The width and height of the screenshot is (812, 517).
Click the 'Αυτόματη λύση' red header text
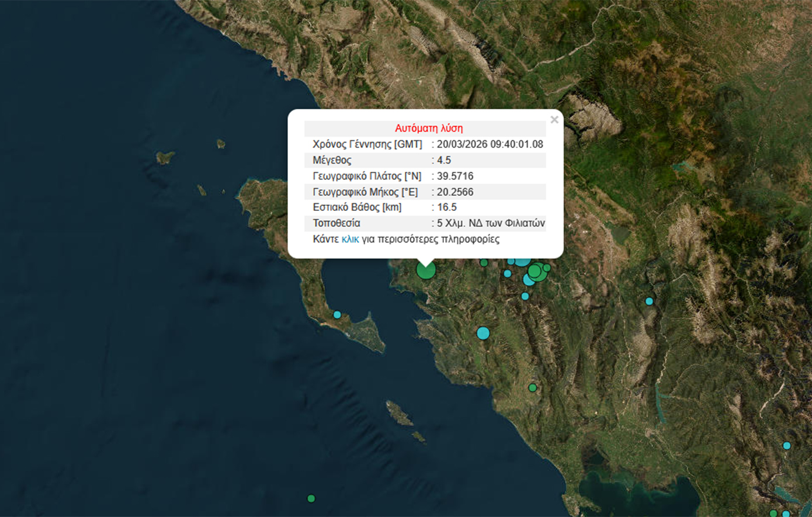pyautogui.click(x=428, y=129)
